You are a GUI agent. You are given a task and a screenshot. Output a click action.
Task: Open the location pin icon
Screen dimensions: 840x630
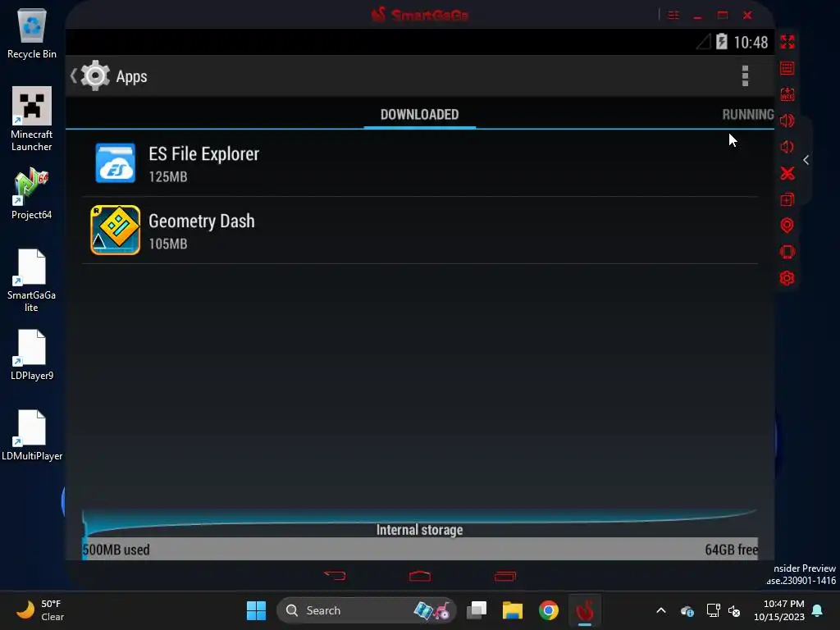[x=787, y=226]
